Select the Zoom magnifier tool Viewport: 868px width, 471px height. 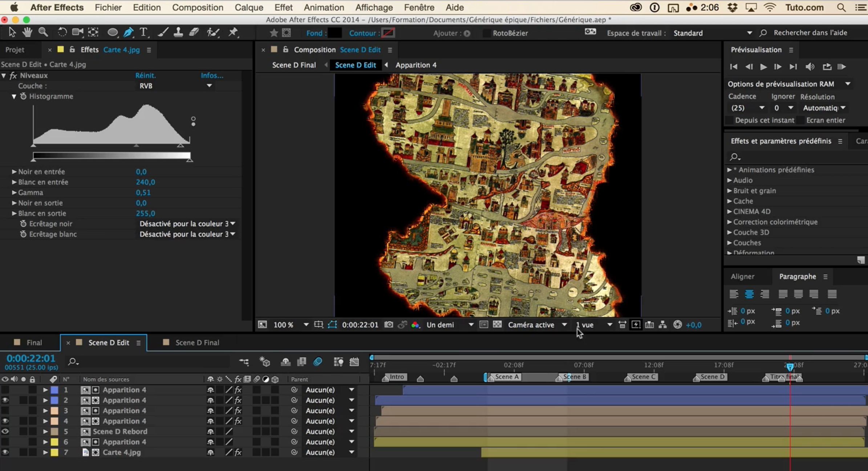(x=43, y=33)
